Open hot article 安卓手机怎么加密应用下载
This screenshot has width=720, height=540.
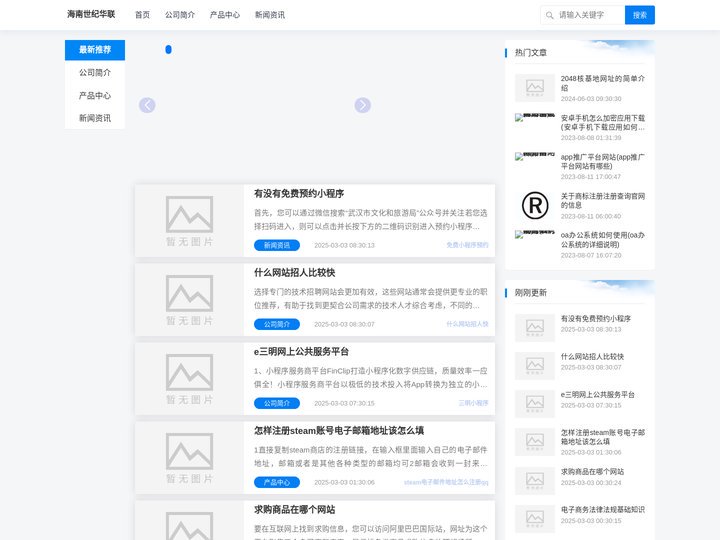point(602,123)
